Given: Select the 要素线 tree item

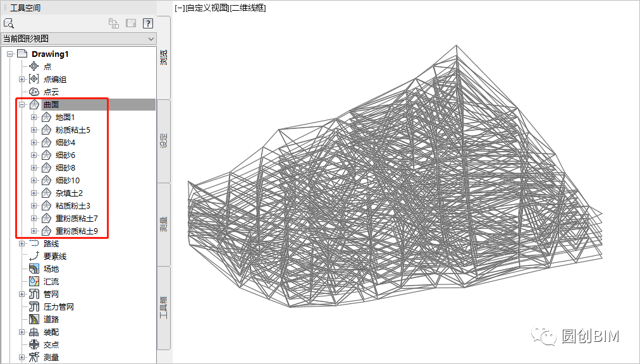Looking at the screenshot, I should click(55, 257).
